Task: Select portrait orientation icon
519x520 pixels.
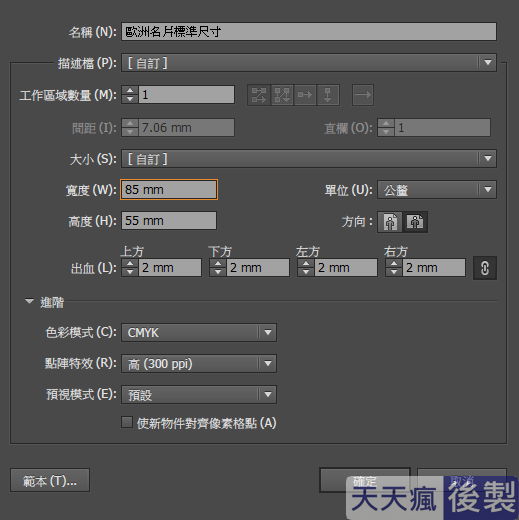Action: pos(390,222)
